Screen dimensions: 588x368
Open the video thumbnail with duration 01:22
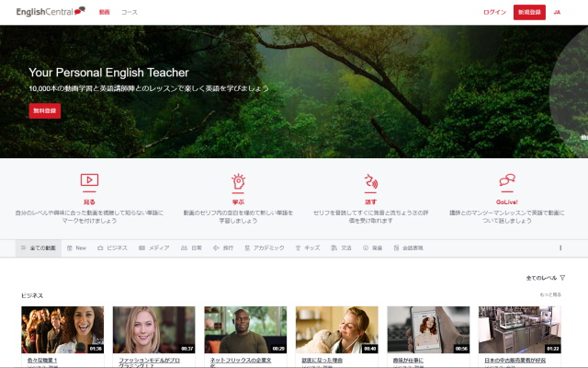coord(520,329)
